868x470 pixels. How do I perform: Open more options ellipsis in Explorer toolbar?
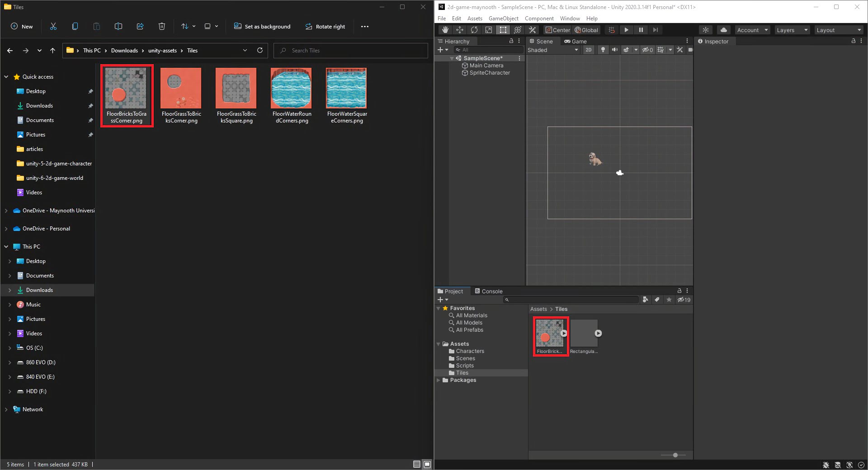pos(365,26)
